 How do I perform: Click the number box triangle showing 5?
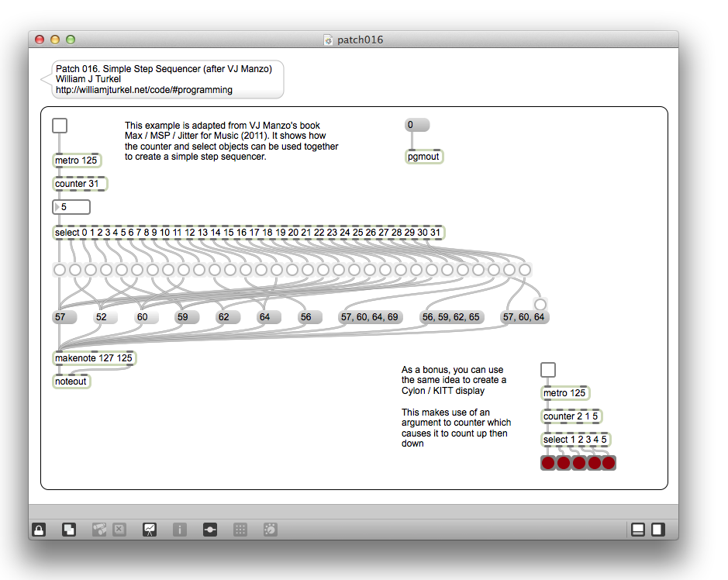[x=57, y=207]
